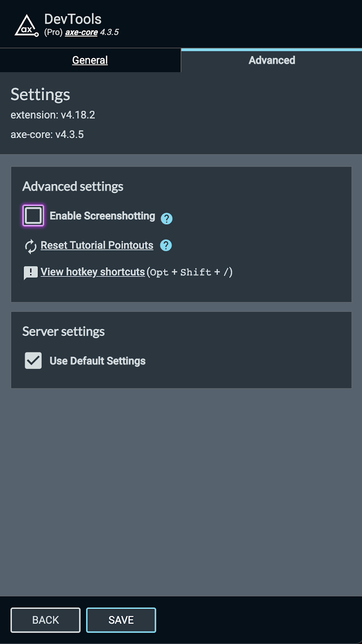Click the DevTools title text

pyautogui.click(x=73, y=19)
